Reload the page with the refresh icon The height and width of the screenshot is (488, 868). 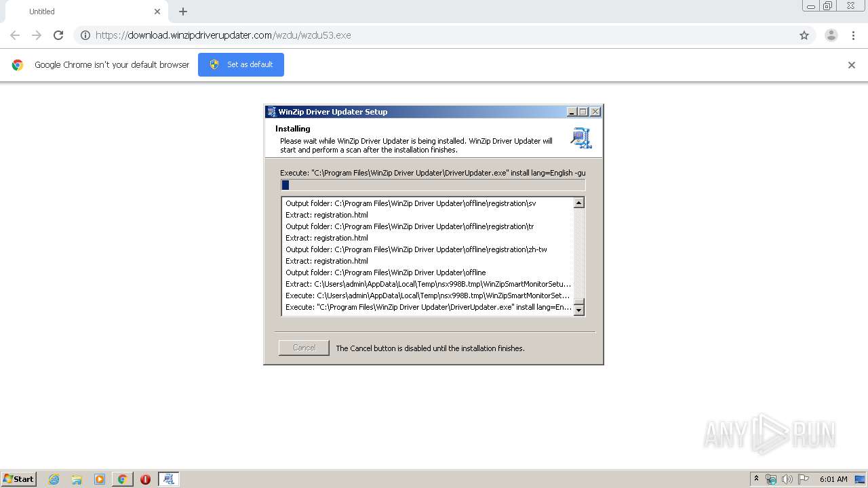tap(58, 35)
